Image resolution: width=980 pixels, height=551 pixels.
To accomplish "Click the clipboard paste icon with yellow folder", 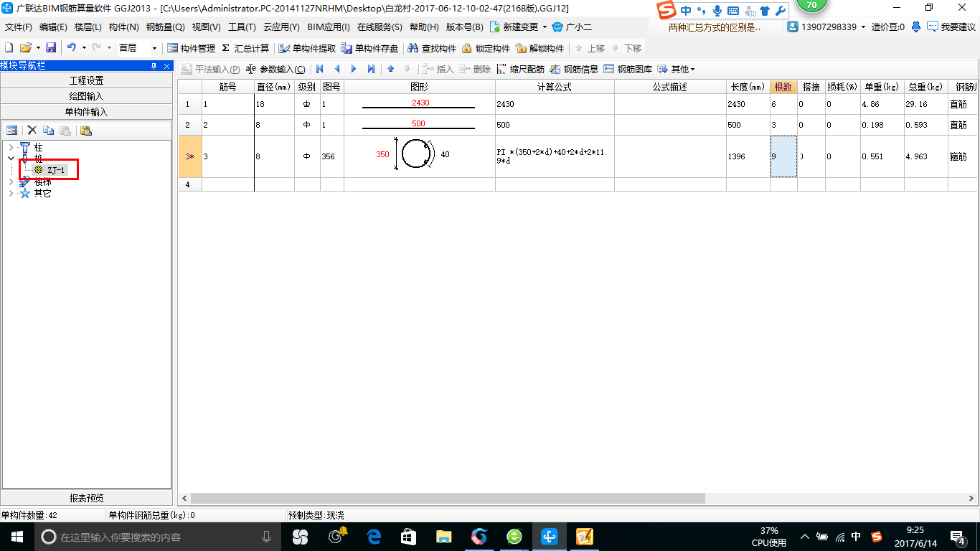I will 86,130.
